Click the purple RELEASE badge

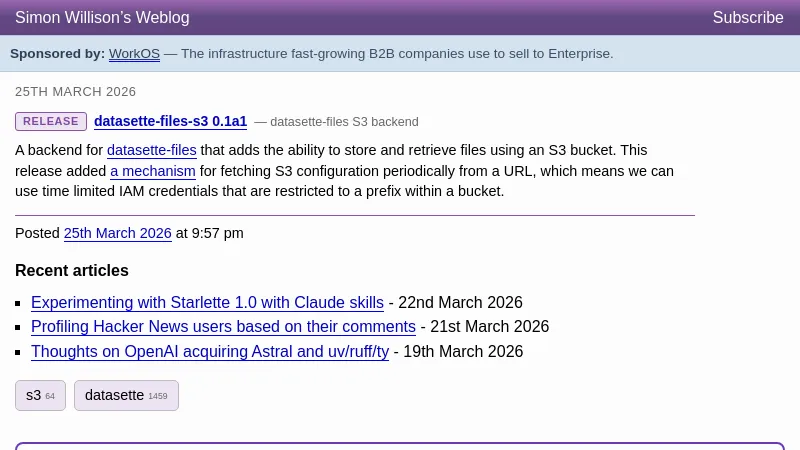point(51,121)
